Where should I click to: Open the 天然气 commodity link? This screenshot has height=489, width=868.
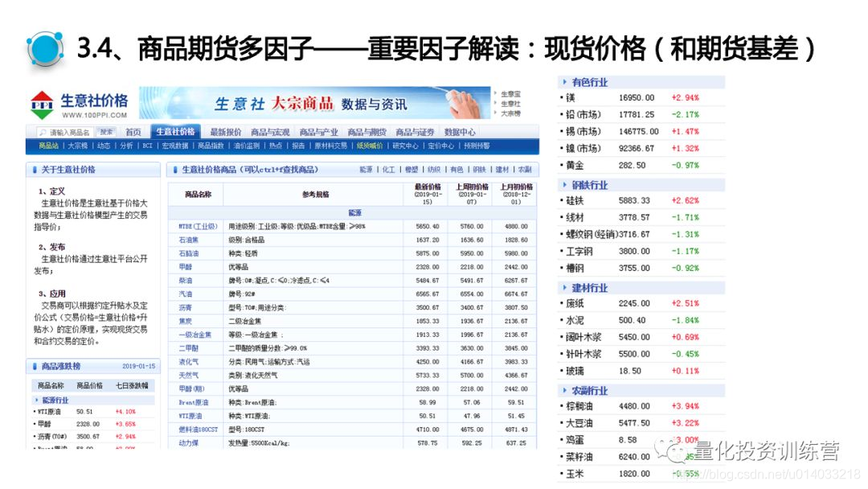point(188,376)
